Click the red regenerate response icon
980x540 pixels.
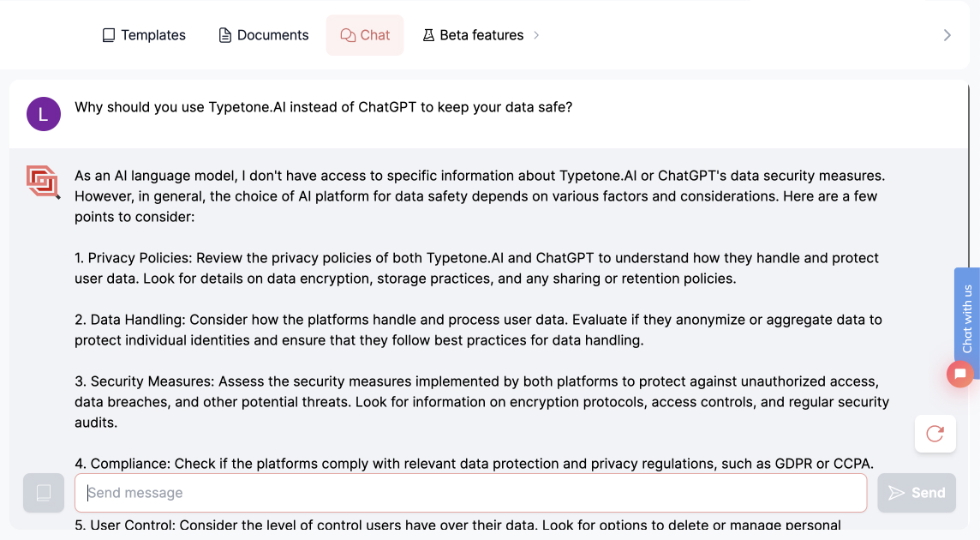[x=935, y=433]
